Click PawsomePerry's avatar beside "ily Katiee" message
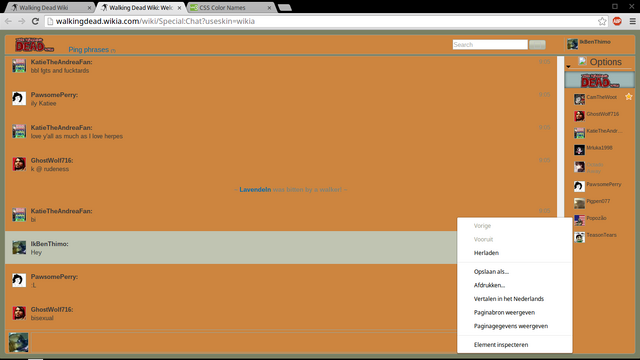The image size is (640, 360). pos(19,98)
